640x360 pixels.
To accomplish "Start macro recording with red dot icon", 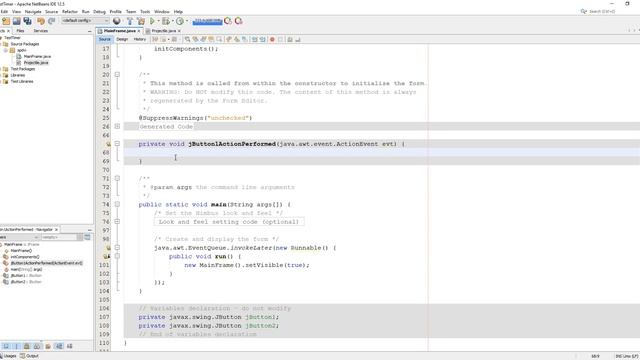I will pyautogui.click(x=272, y=40).
